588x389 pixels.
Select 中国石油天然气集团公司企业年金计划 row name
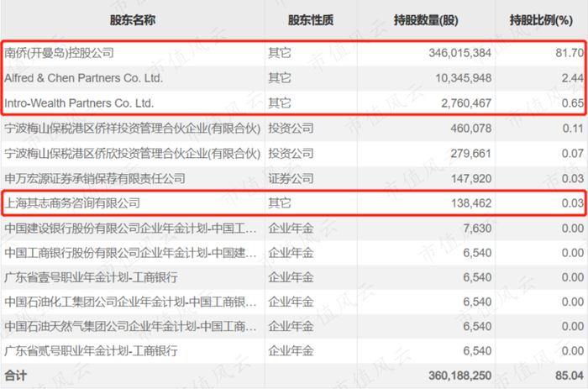[130, 326]
